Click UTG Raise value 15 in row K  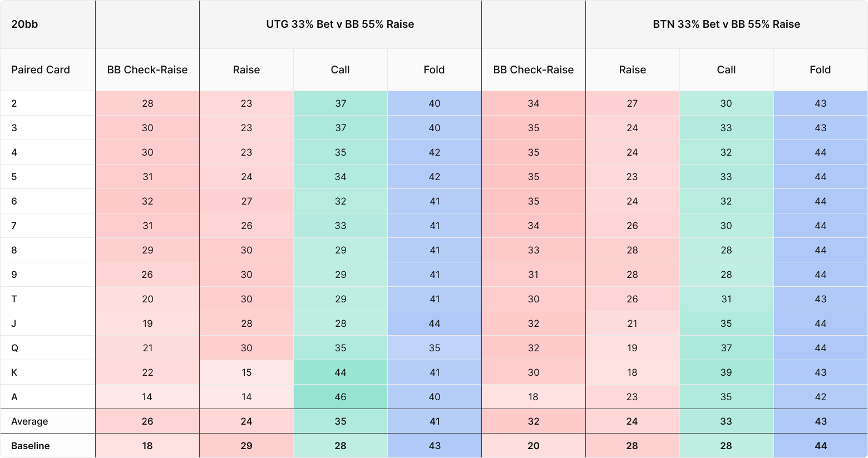pos(246,372)
